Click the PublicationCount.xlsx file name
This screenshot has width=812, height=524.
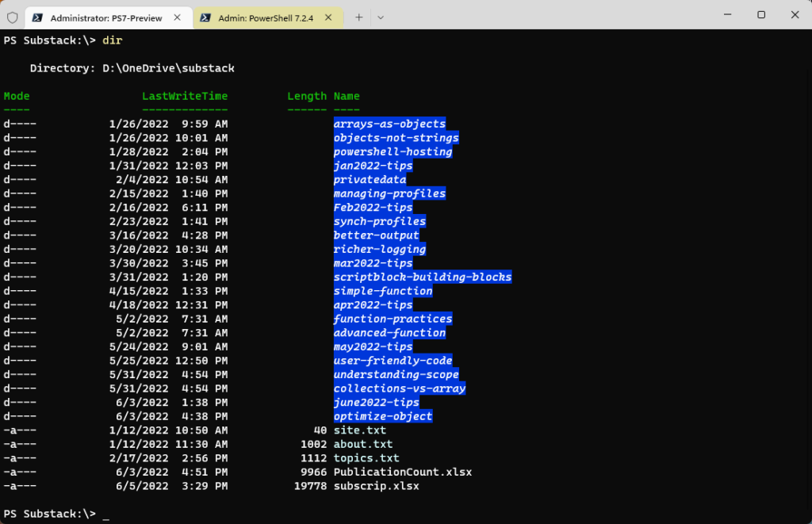click(402, 472)
